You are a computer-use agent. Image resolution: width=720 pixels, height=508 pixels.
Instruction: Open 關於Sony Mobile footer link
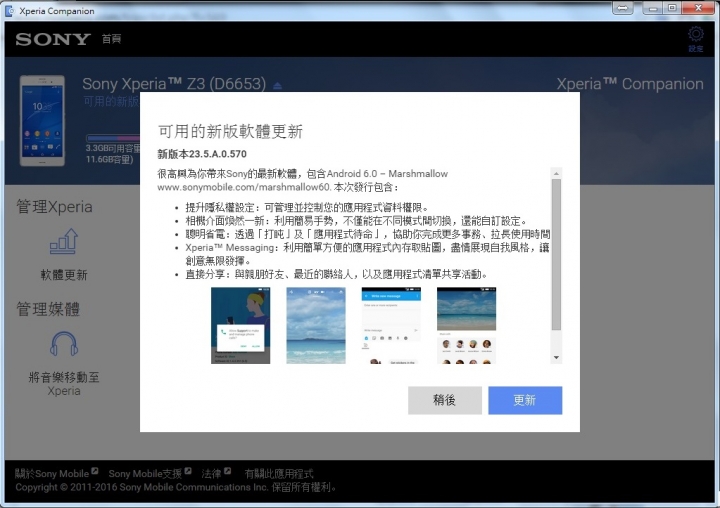[56, 473]
